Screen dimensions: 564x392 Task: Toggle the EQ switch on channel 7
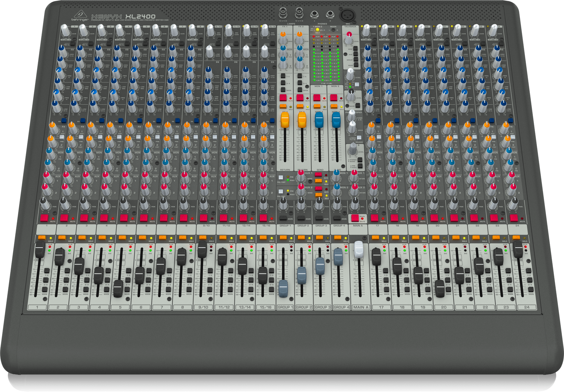(x=177, y=120)
